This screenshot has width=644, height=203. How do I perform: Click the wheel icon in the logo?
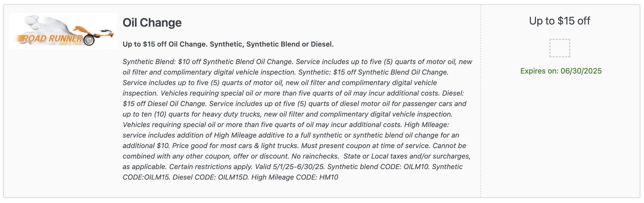coord(89,40)
